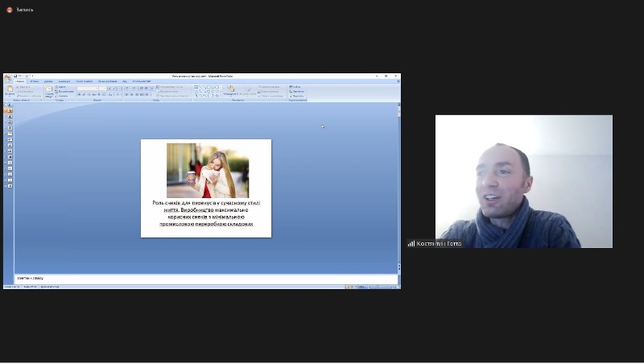Image resolution: width=644 pixels, height=364 pixels.
Task: Reset the slide layout in Slides group
Action: pos(64,92)
